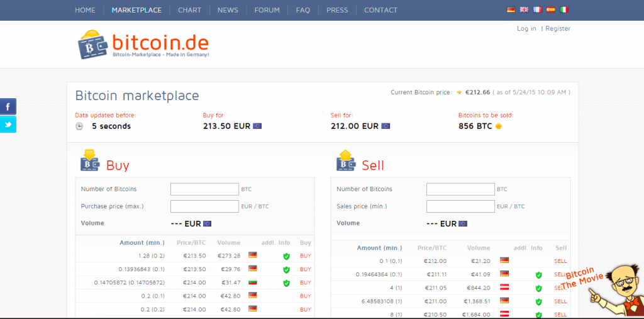The image size is (644, 319).
Task: Switch language with the Spanish flag
Action: point(551,9)
